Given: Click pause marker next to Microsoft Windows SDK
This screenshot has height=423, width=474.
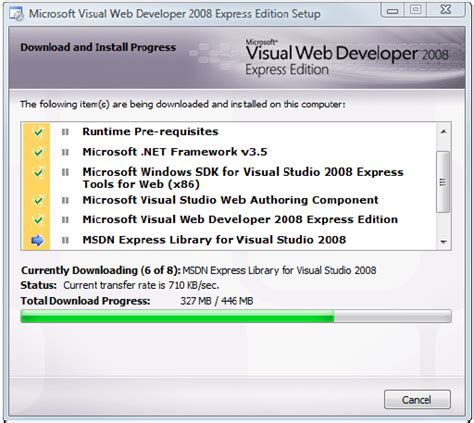Looking at the screenshot, I should [65, 172].
